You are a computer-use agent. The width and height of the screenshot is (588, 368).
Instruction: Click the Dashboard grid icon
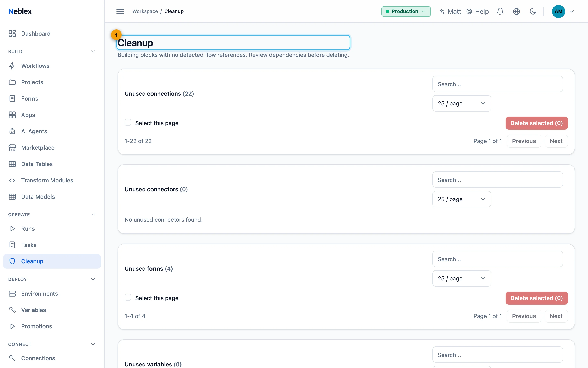pyautogui.click(x=12, y=34)
